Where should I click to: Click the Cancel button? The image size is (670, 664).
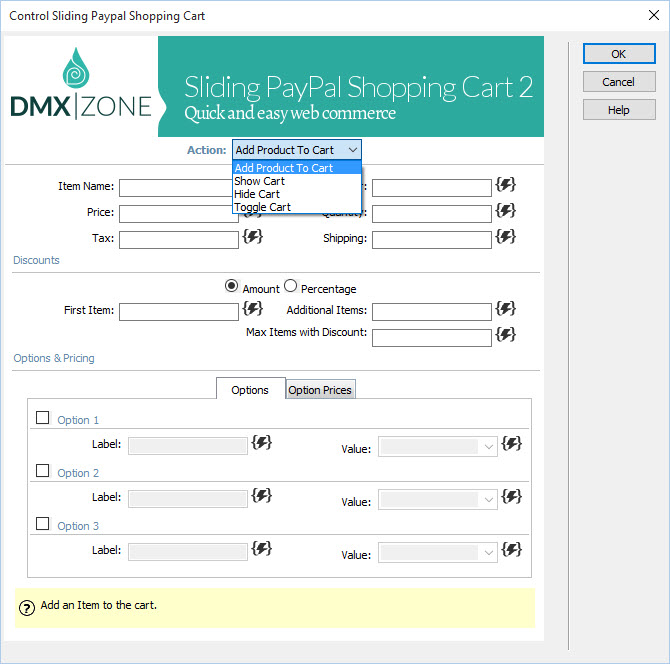coord(619,82)
